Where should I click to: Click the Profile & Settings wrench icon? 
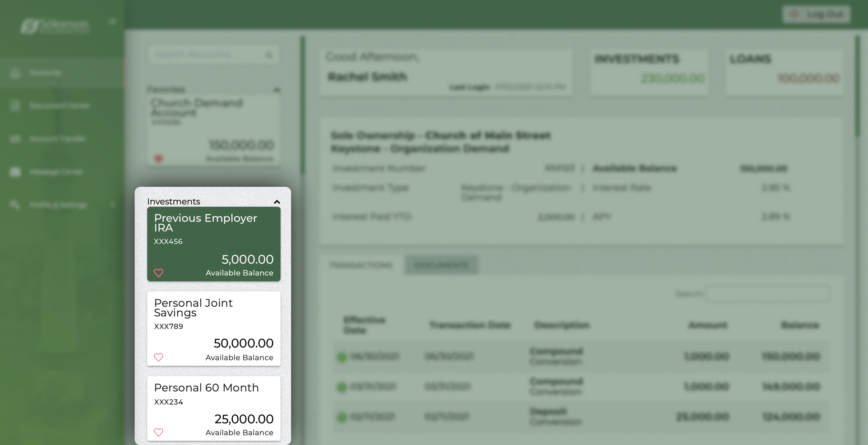coord(15,205)
